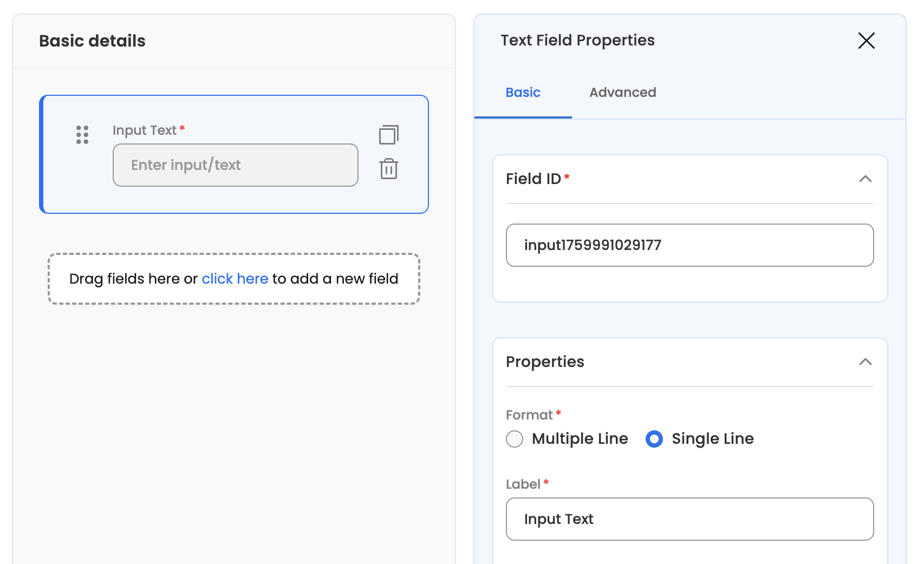Duplicate the Input Text field
Screen dimensions: 924x564
pyautogui.click(x=388, y=135)
